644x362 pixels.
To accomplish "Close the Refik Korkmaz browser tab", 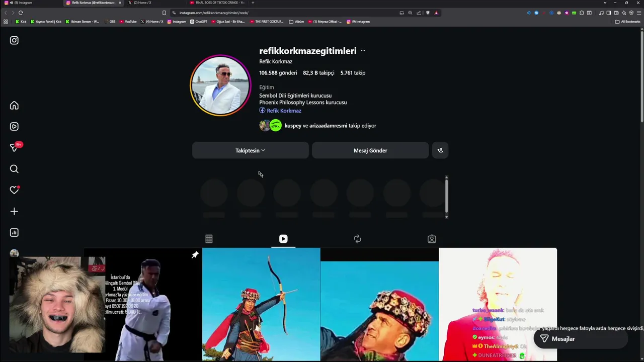I will [120, 3].
